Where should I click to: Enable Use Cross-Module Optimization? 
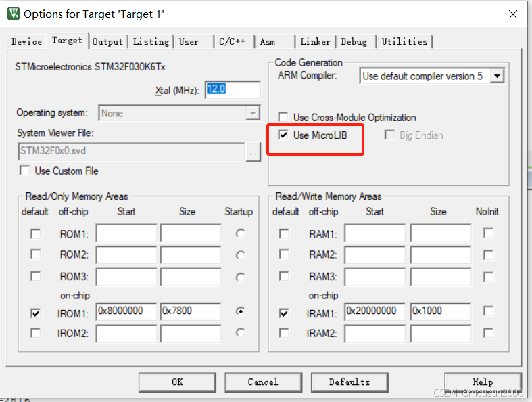tap(283, 117)
